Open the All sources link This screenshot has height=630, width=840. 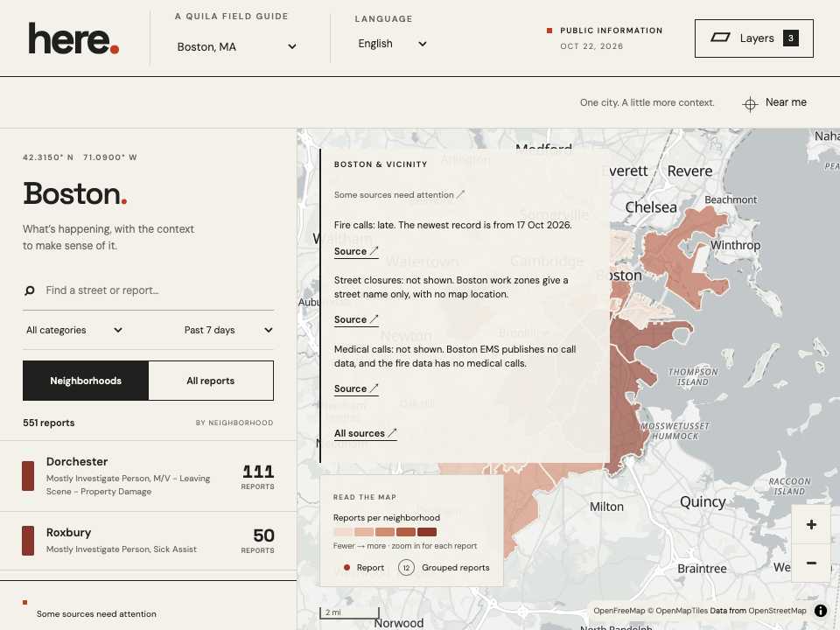pyautogui.click(x=366, y=433)
